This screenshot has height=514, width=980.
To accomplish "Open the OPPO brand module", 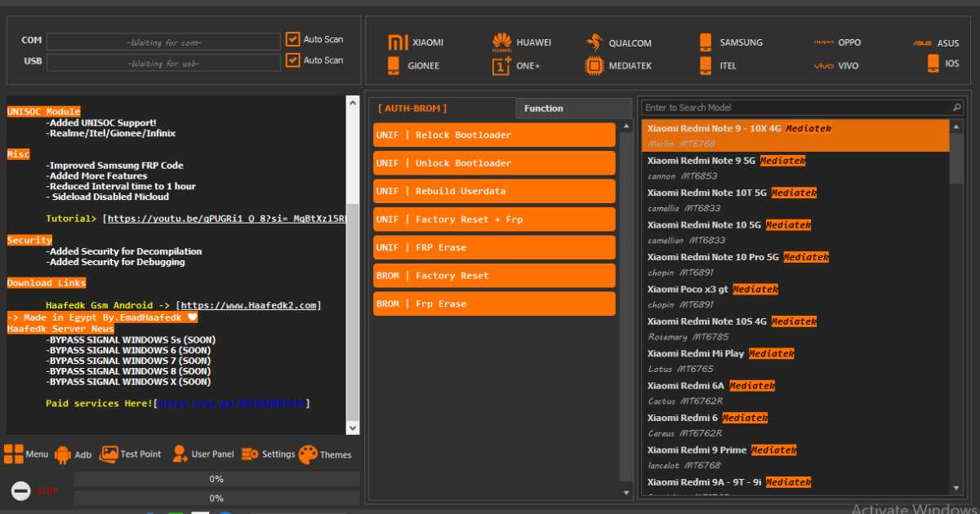I will [x=837, y=42].
